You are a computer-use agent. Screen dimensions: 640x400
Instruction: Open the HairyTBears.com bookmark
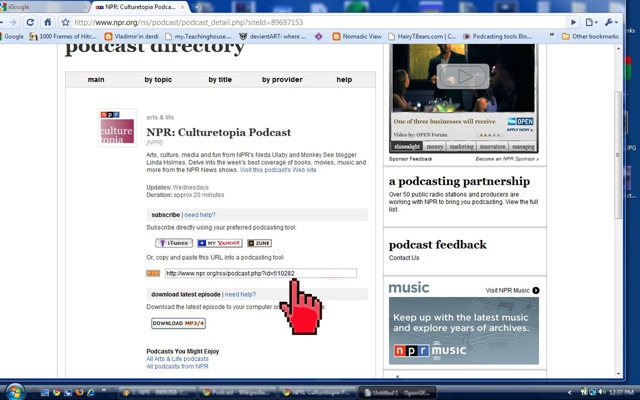coord(422,36)
